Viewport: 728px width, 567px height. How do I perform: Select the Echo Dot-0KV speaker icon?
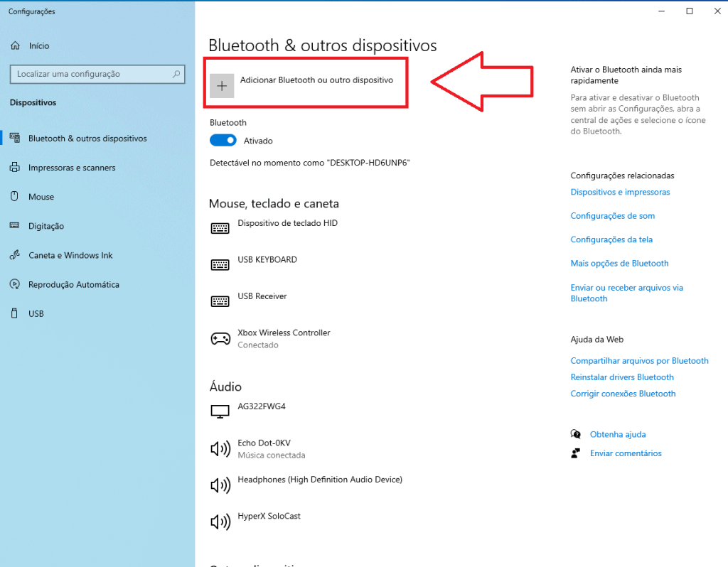coord(221,448)
